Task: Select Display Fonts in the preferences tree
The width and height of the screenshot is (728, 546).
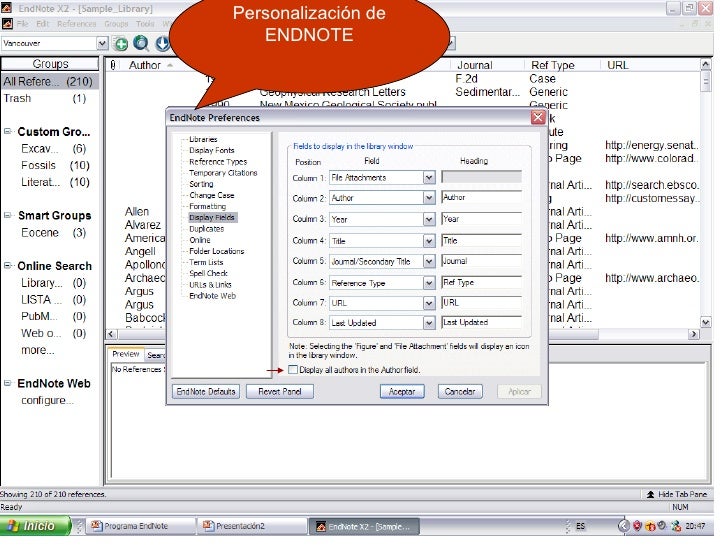Action: coord(212,150)
